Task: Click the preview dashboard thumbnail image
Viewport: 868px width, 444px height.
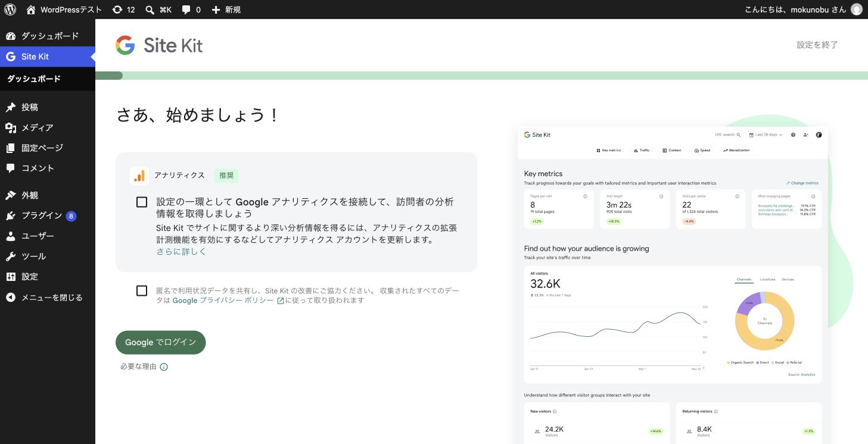Action: click(x=673, y=284)
